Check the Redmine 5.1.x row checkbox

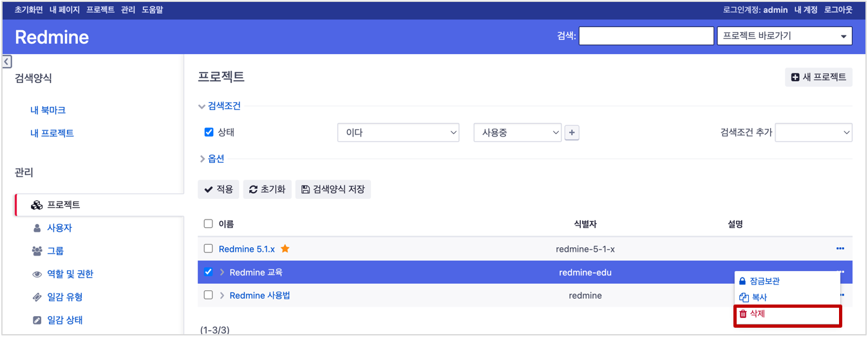tap(208, 249)
